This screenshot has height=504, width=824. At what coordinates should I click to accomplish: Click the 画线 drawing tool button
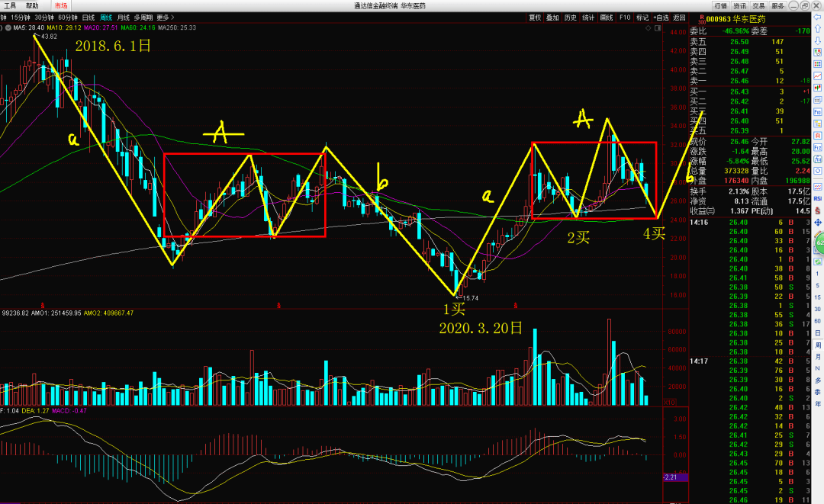pos(607,17)
